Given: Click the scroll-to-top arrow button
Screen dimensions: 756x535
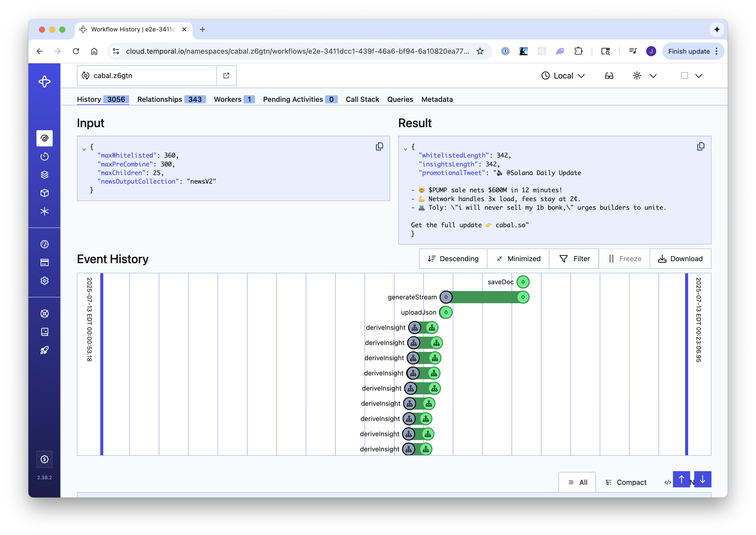Looking at the screenshot, I should (681, 479).
